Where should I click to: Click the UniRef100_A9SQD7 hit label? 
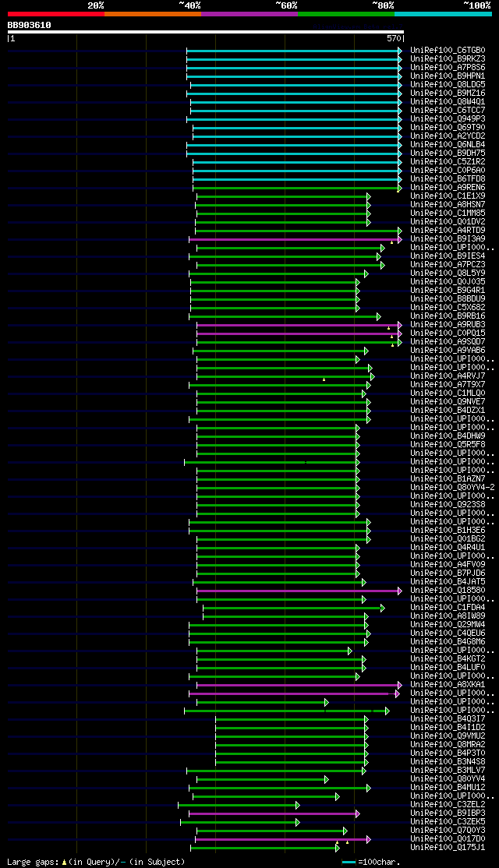(448, 342)
